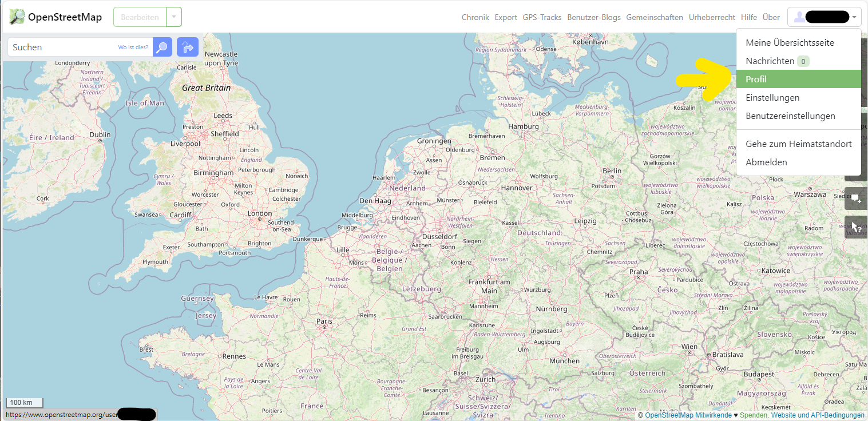The height and width of the screenshot is (421, 868).
Task: Click Abmelden to log out
Action: 798,162
